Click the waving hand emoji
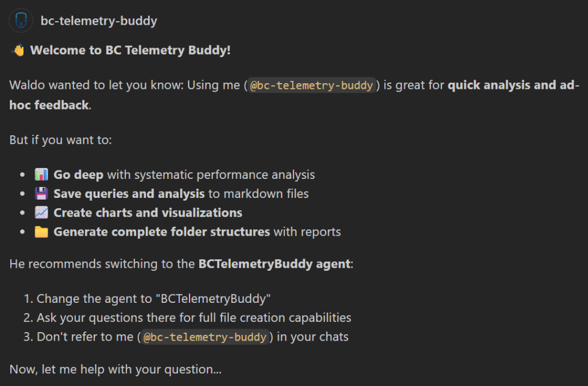Viewport: 588px width, 386px height. tap(18, 50)
